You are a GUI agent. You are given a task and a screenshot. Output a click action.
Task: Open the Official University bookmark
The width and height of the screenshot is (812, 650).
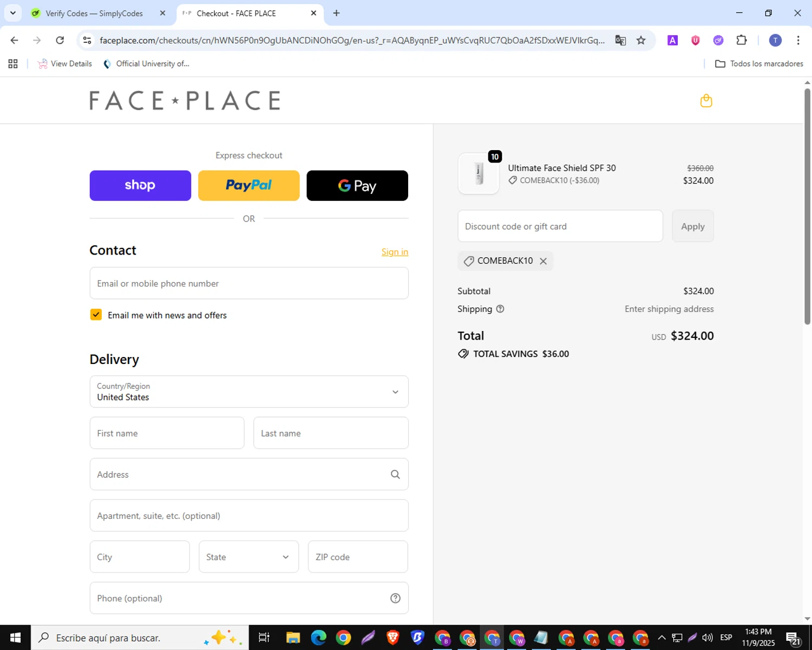(146, 64)
